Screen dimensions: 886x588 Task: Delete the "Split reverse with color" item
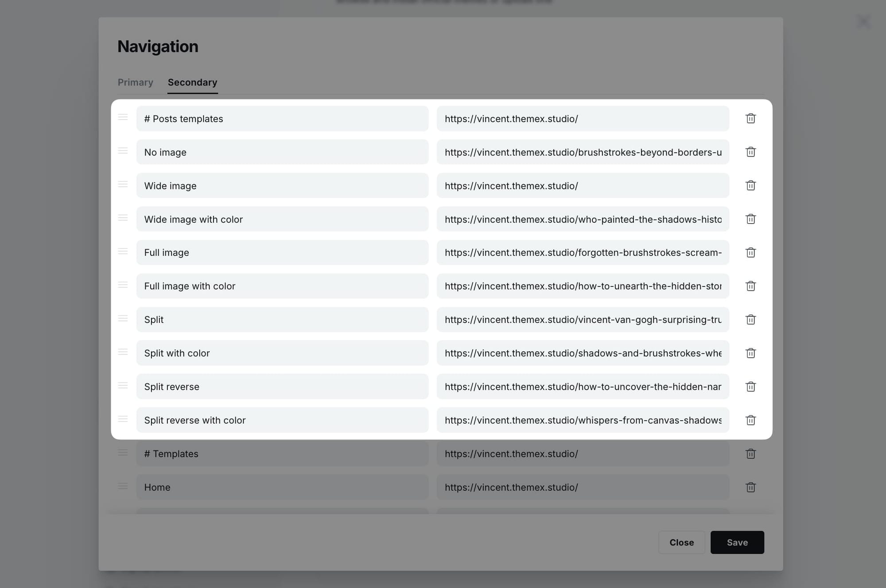[750, 420]
